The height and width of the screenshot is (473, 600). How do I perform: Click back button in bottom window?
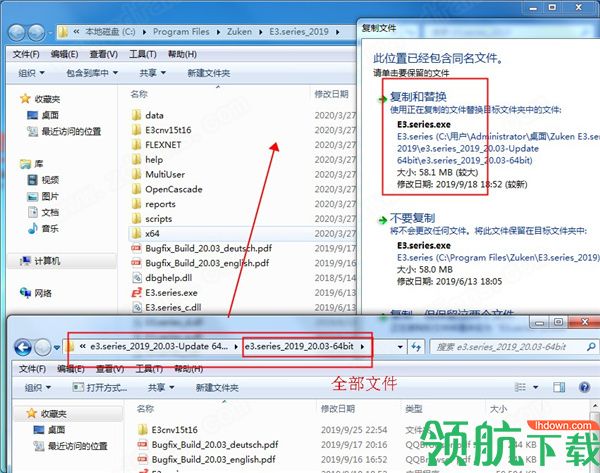pos(23,347)
